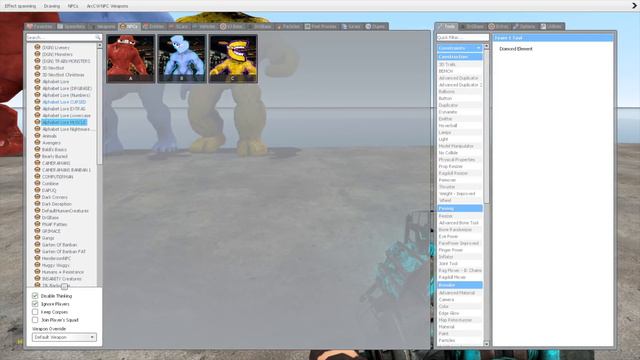Viewport: 640px width, 360px height.
Task: Enable Join Player's Squad checkbox
Action: [x=35, y=320]
